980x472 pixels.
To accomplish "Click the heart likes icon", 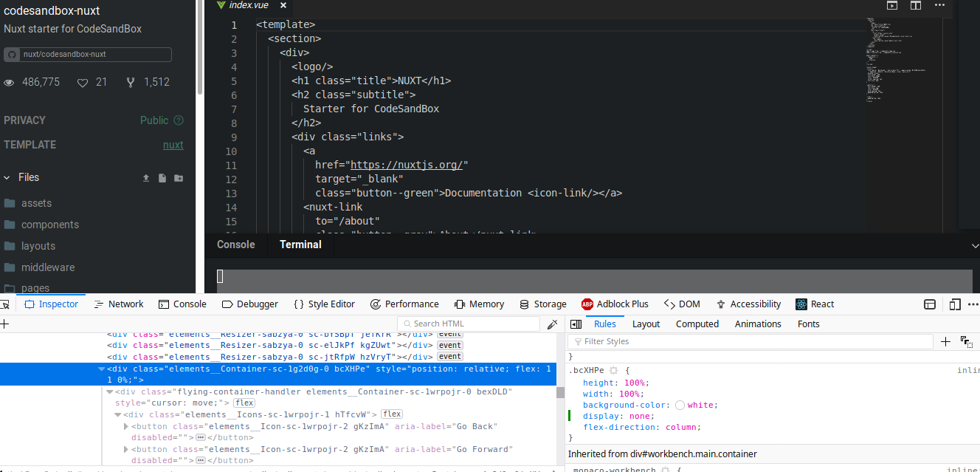I will click(x=83, y=83).
